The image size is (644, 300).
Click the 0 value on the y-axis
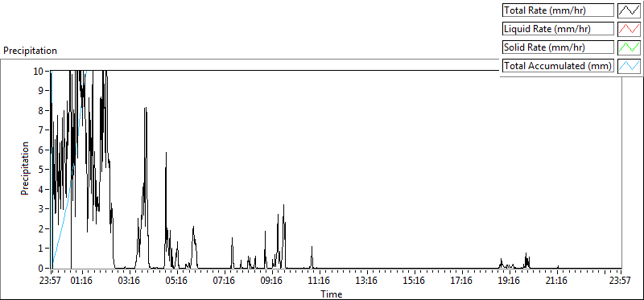(41, 269)
